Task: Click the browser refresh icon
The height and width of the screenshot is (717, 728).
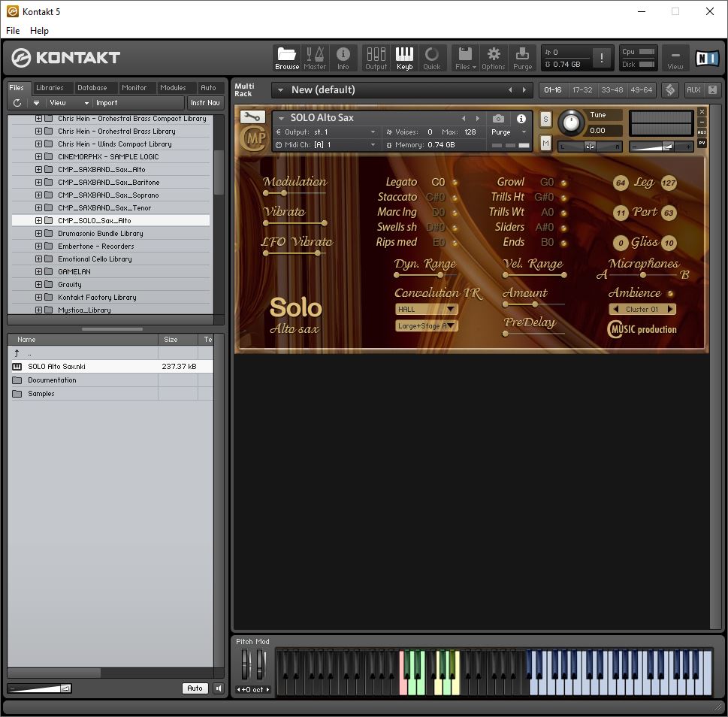Action: click(17, 103)
